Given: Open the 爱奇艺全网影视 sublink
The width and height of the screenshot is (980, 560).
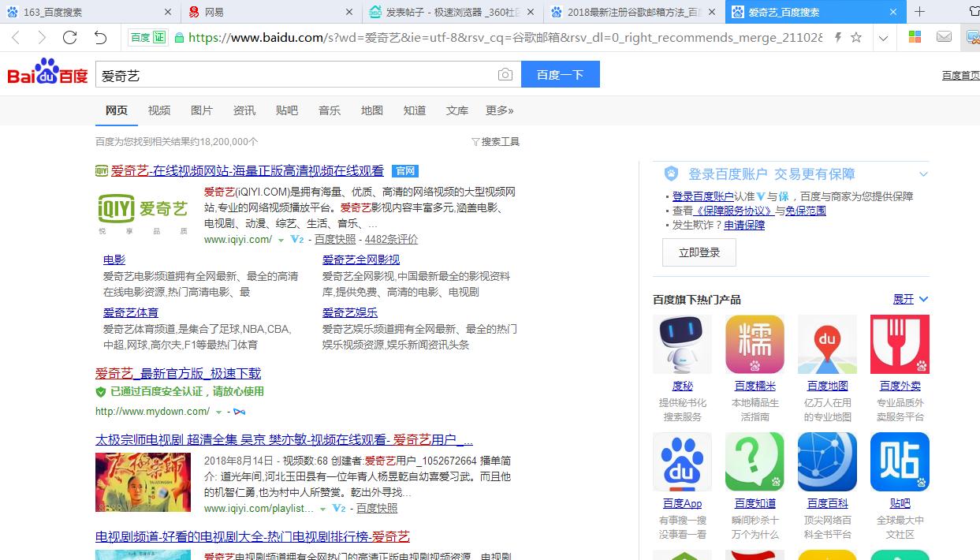Looking at the screenshot, I should pyautogui.click(x=361, y=259).
